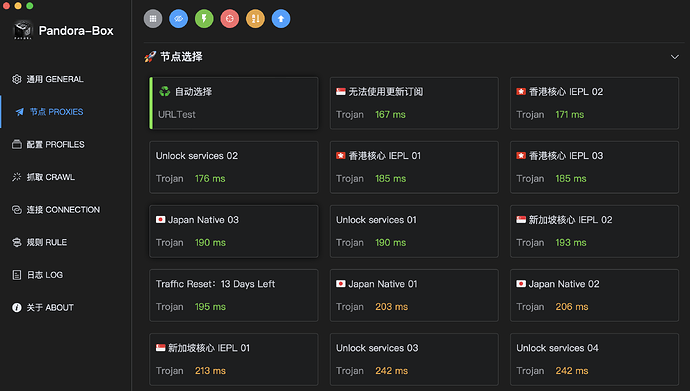Image resolution: width=690 pixels, height=391 pixels.
Task: Click the 167 ms latency value
Action: [390, 114]
